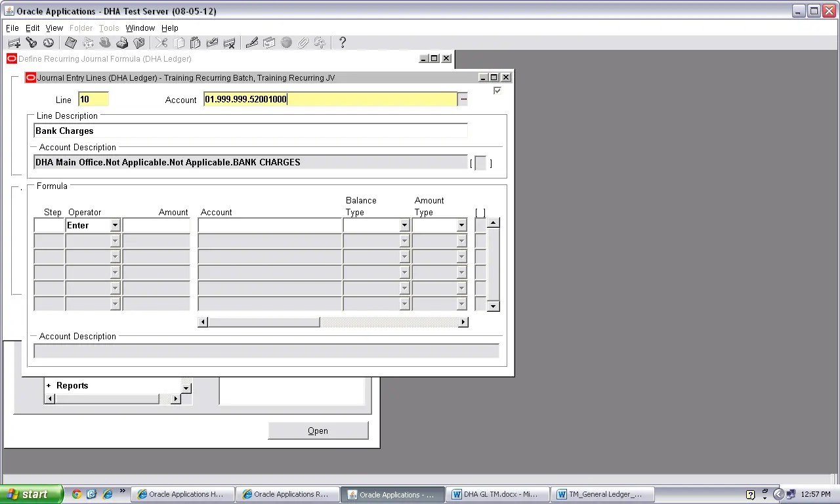
Task: Open the Balance Type dropdown in first formula row
Action: pos(406,225)
